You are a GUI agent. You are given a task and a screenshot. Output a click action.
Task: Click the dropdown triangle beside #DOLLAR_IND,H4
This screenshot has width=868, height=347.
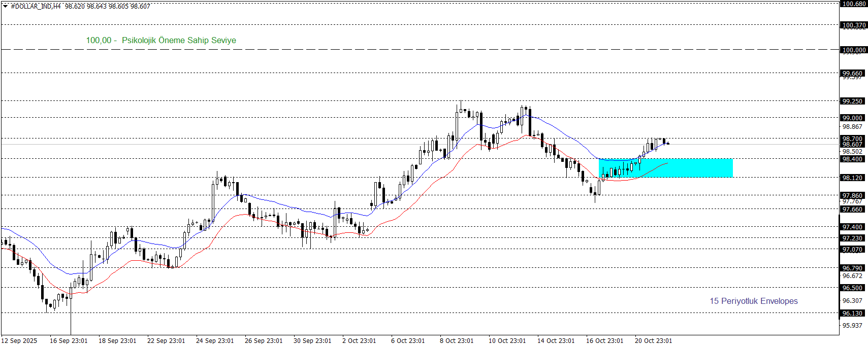[x=6, y=7]
